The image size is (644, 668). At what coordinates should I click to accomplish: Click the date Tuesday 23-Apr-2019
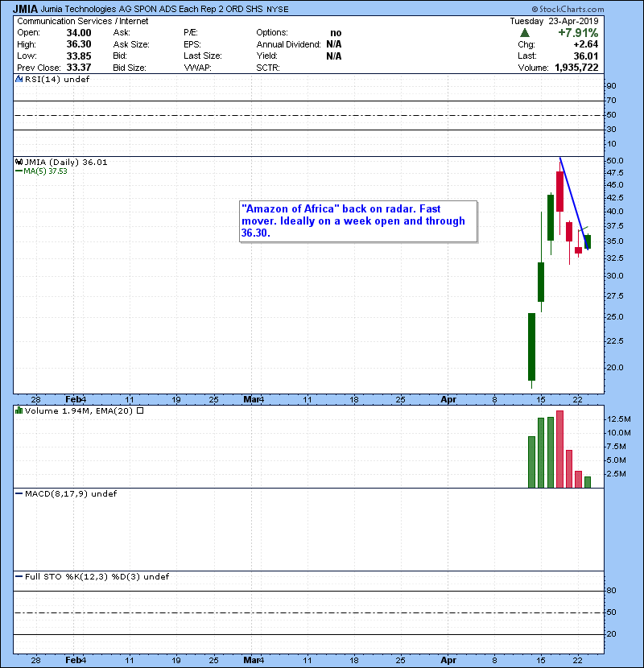tap(554, 21)
